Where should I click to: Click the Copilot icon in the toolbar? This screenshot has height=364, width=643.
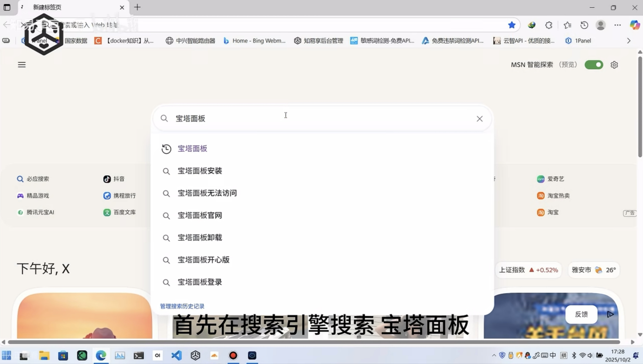tap(634, 25)
